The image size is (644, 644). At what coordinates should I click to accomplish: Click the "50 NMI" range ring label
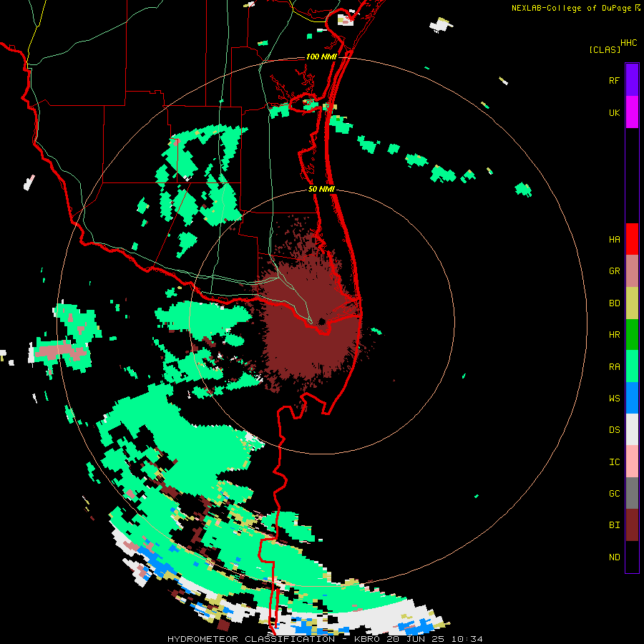point(321,190)
